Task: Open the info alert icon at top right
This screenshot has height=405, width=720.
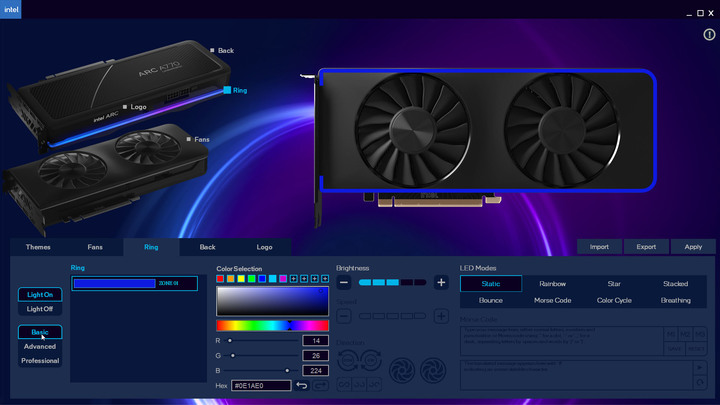Action: click(709, 34)
